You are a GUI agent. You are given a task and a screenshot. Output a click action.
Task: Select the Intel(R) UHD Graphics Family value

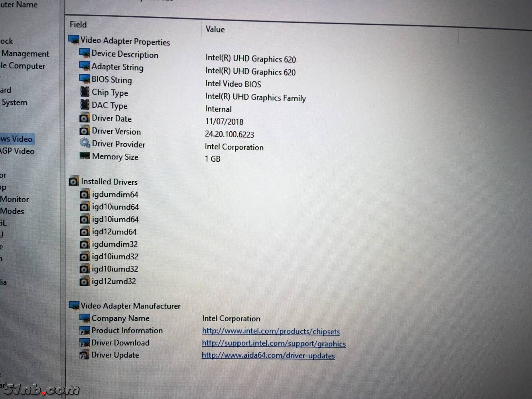click(256, 97)
